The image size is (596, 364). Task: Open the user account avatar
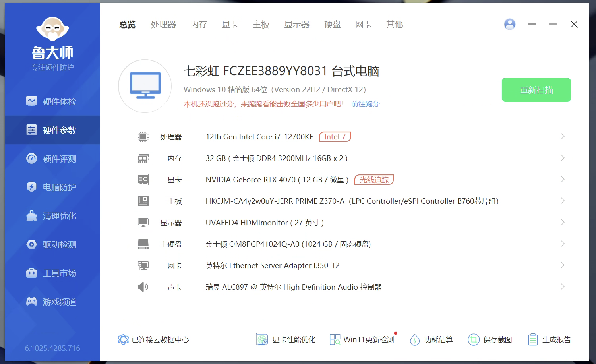[x=510, y=24]
